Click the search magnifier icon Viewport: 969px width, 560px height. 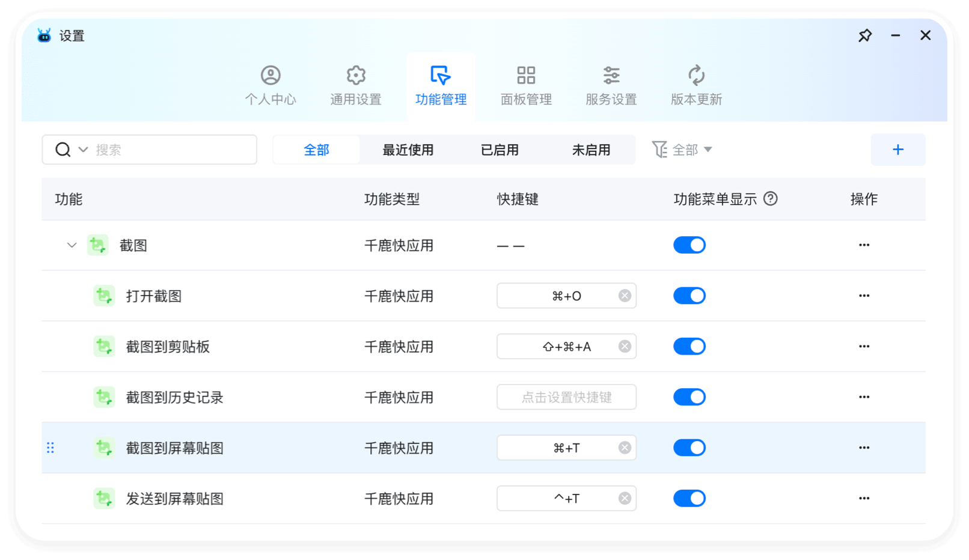tap(63, 150)
